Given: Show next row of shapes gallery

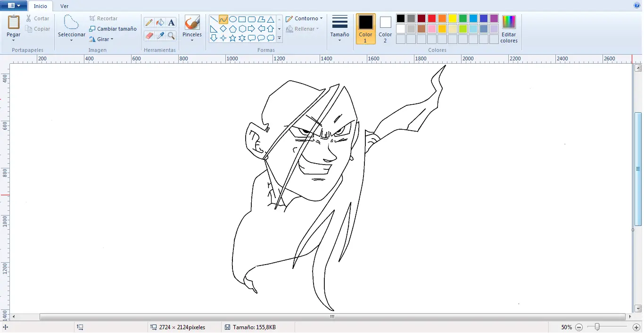Looking at the screenshot, I should 279,29.
